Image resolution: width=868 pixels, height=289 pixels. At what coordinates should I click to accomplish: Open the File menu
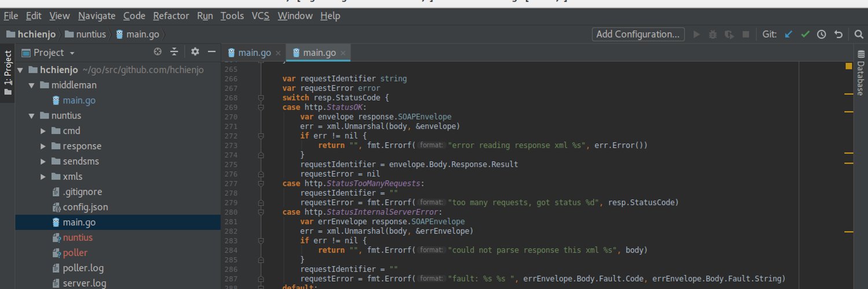click(x=10, y=16)
